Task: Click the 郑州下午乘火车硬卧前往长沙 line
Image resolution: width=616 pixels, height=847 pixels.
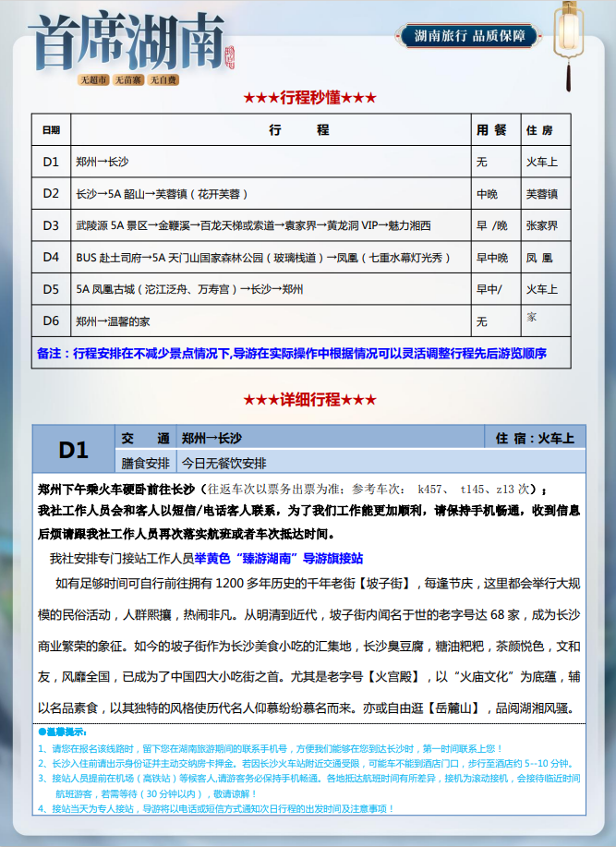Action: (x=292, y=490)
